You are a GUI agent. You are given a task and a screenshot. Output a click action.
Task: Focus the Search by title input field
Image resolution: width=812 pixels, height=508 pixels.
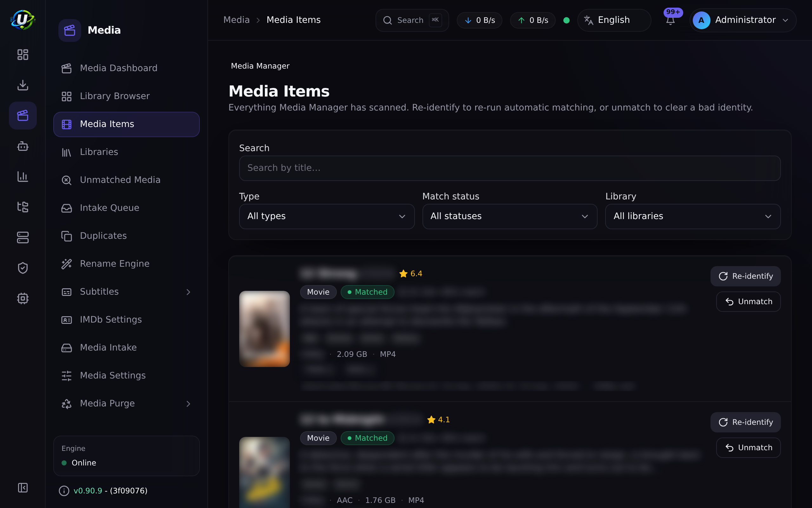click(510, 168)
